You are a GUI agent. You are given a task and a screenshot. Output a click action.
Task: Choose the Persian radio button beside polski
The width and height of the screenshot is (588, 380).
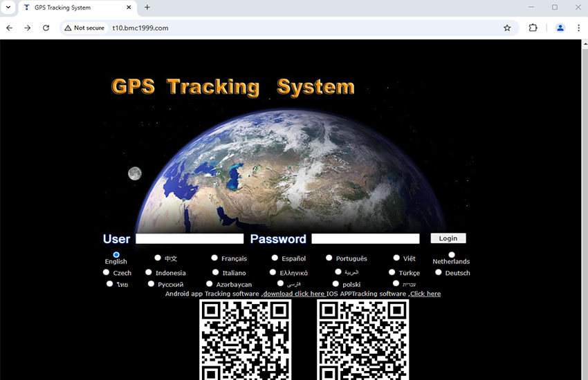280,283
